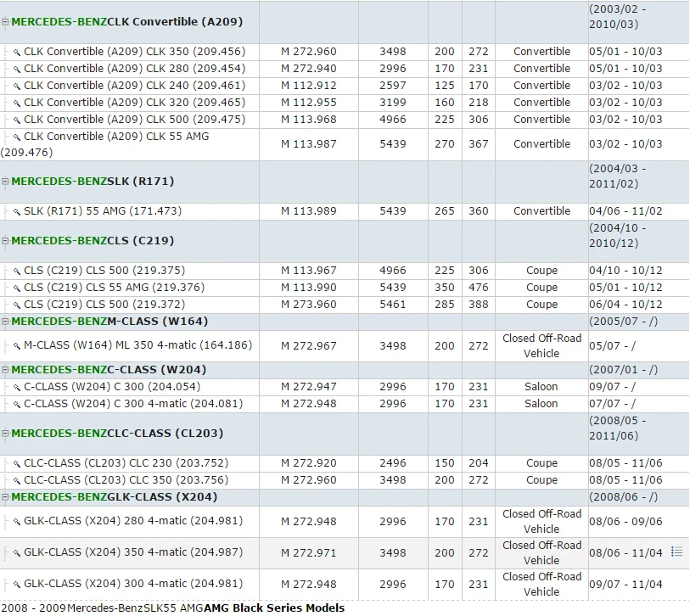Click magnifier icon beside SLK 55 AMG (171.473)
Screen dimensions: 690x616
(x=17, y=212)
